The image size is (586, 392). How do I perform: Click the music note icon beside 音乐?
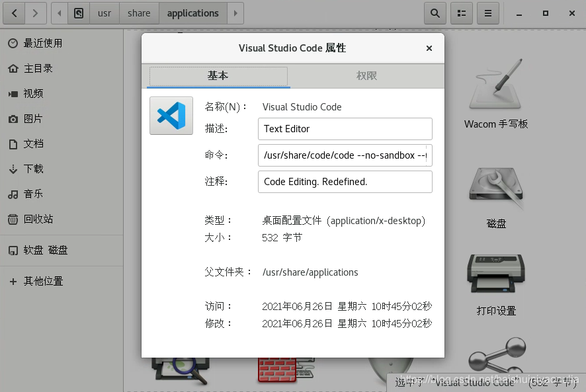click(x=13, y=194)
